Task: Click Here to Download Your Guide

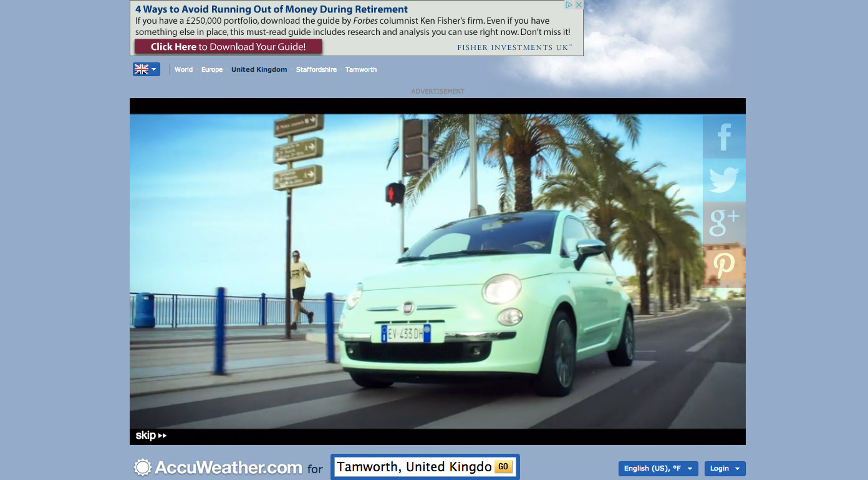Action: click(228, 47)
